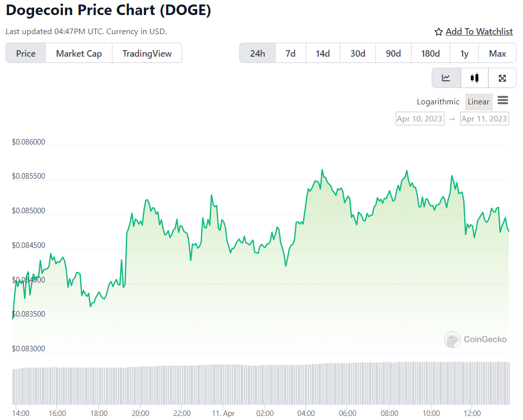The image size is (523, 420).
Task: Click the 12:00 time axis label
Action: pyautogui.click(x=472, y=413)
